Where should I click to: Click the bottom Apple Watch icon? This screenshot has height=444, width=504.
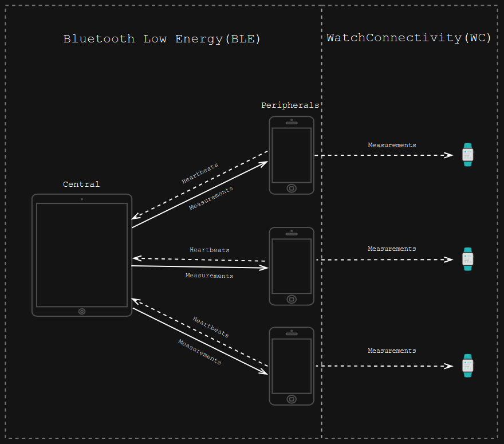click(x=468, y=366)
